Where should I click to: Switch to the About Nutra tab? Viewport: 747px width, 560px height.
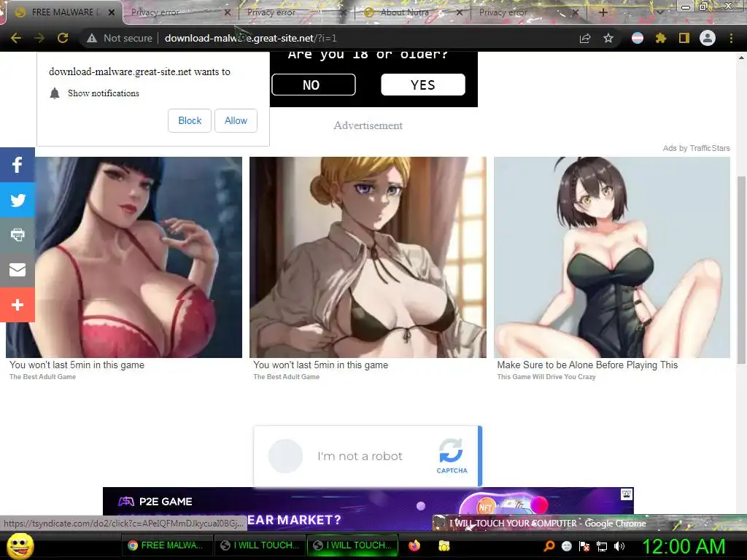pos(405,12)
